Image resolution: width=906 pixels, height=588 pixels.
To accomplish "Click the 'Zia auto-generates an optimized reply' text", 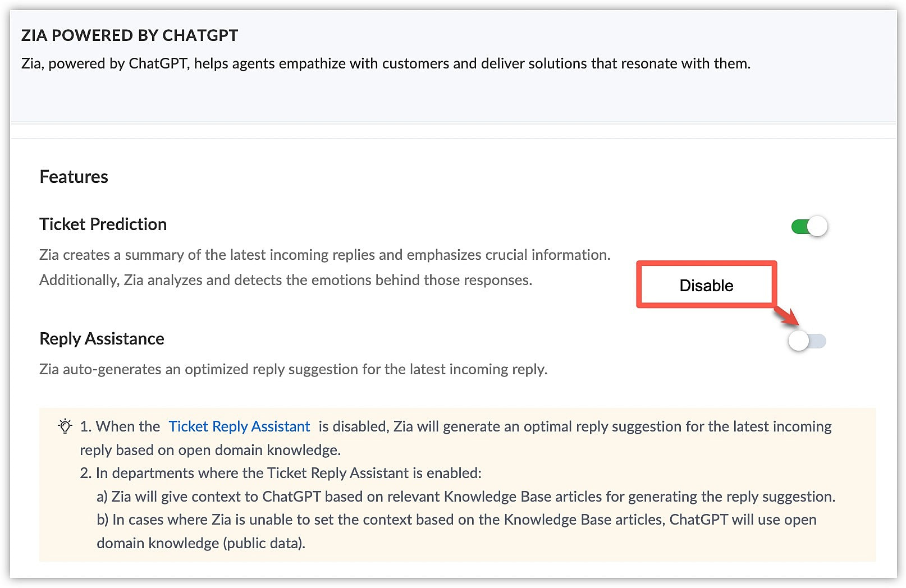I will click(x=293, y=369).
